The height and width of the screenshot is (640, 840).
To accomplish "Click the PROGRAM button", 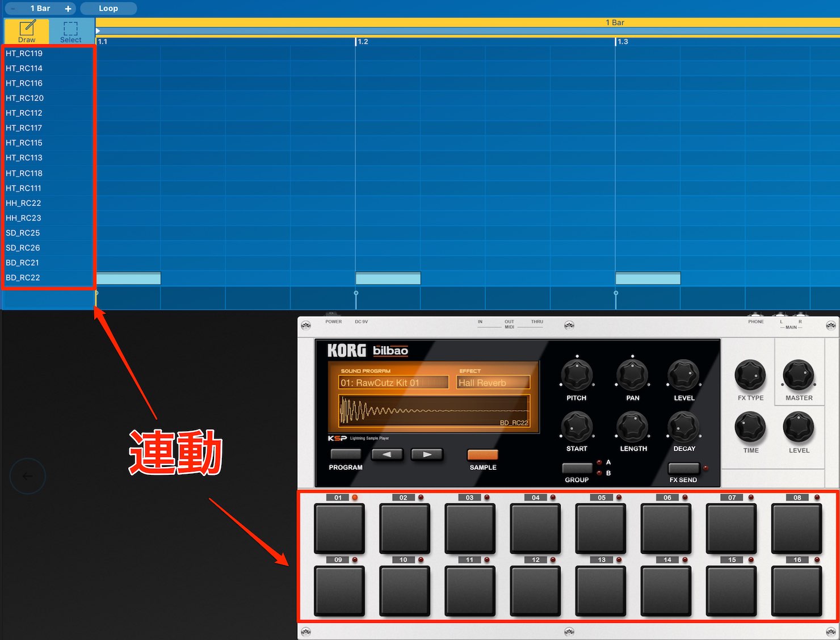I will 346,454.
